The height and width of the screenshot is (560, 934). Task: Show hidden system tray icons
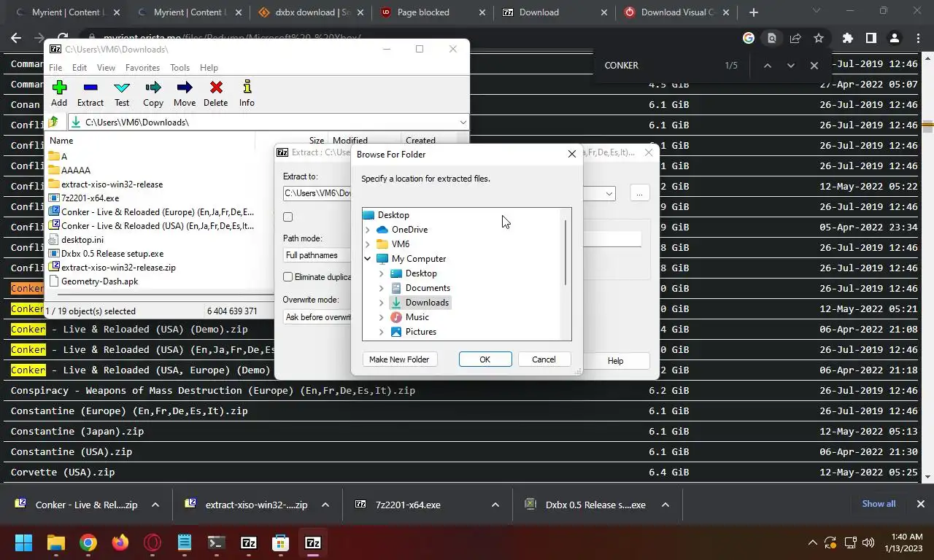tap(812, 542)
